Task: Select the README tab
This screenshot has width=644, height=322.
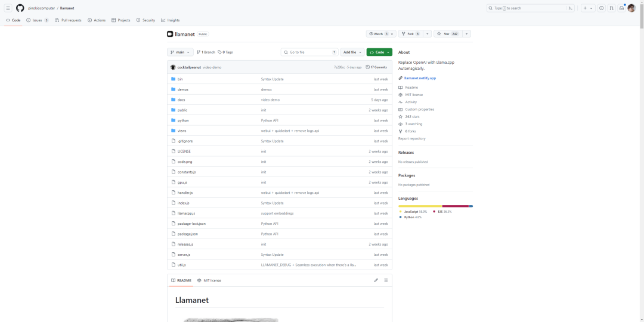Action: (x=181, y=280)
